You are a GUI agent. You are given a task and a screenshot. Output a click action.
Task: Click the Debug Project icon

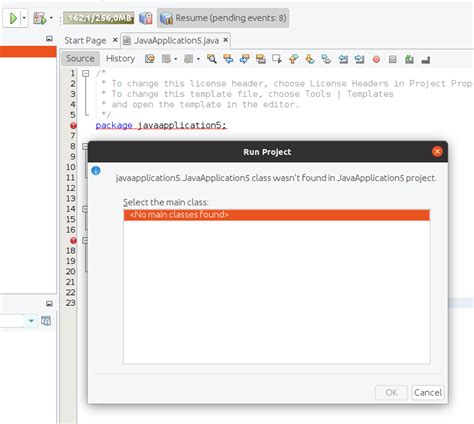(x=40, y=18)
